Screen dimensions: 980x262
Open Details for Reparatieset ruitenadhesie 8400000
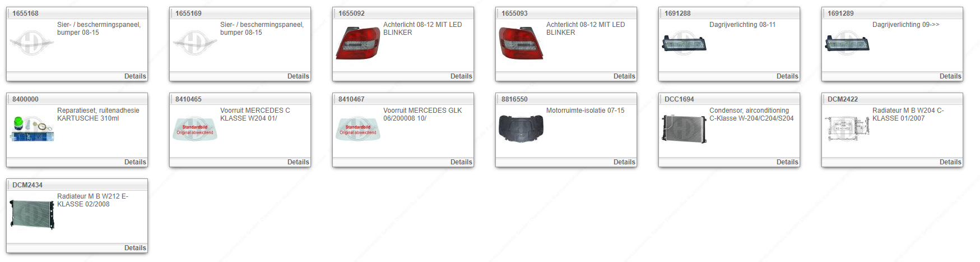pyautogui.click(x=135, y=162)
